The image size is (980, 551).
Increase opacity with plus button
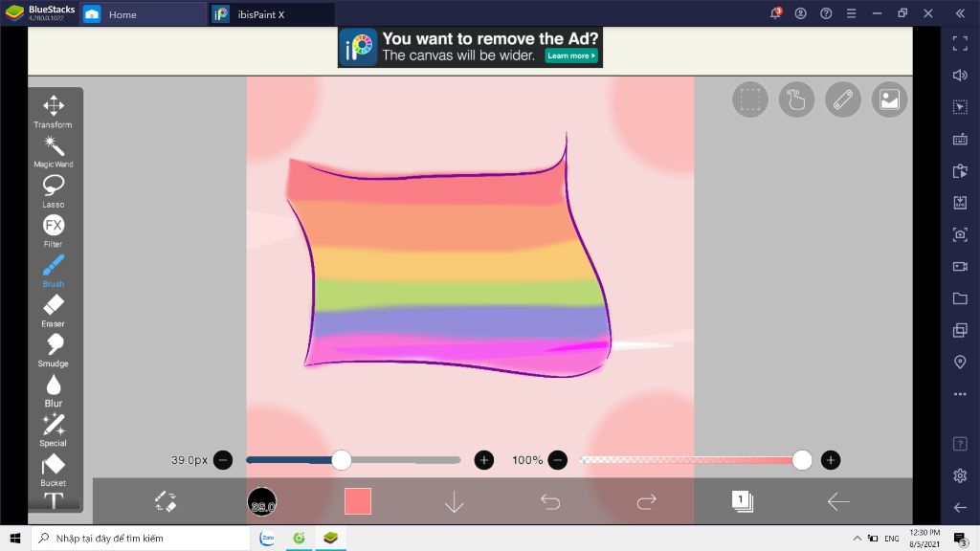[830, 460]
